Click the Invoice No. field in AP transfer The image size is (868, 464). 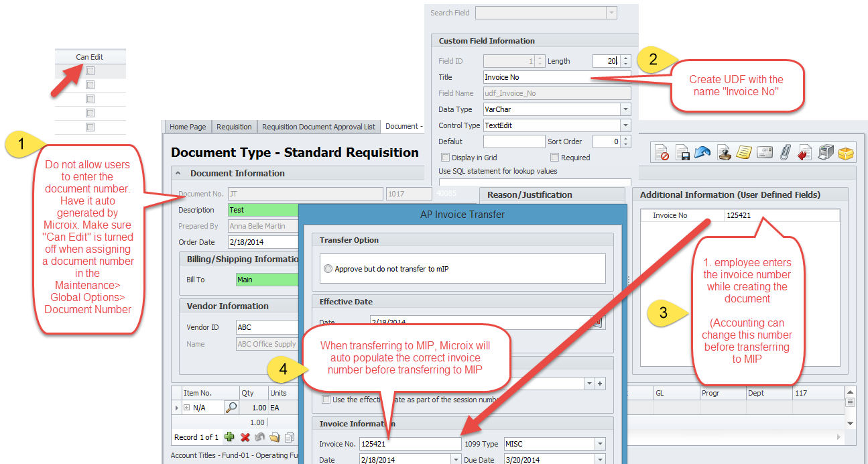pyautogui.click(x=410, y=444)
